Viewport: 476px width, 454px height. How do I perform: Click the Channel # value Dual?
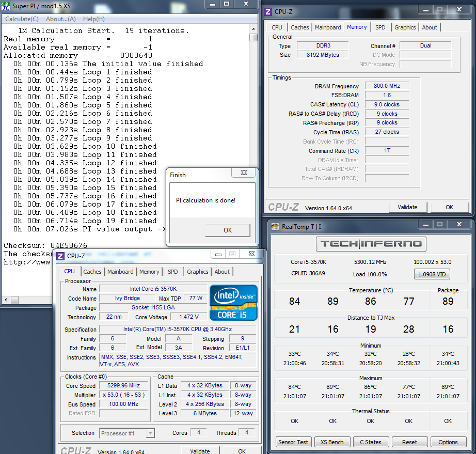(x=425, y=45)
